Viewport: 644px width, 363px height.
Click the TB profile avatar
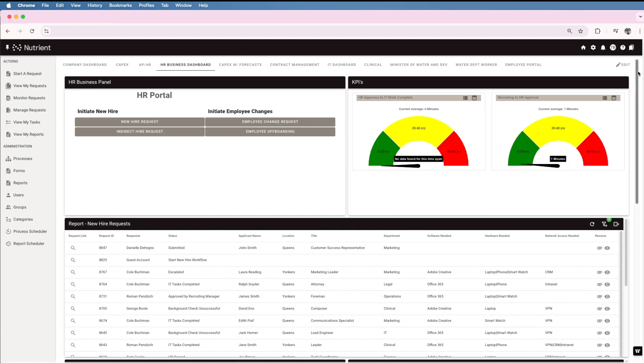(613, 47)
